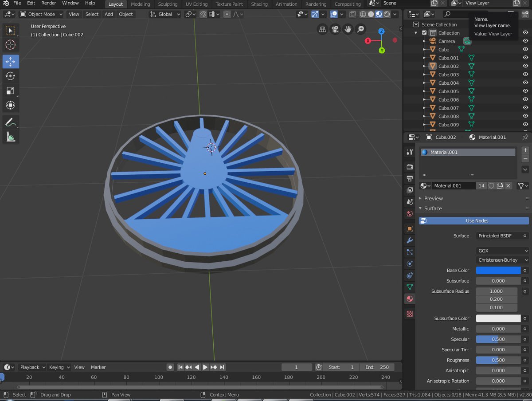This screenshot has width=532, height=401.
Task: Click the End frame field showing 250
Action: point(377,367)
